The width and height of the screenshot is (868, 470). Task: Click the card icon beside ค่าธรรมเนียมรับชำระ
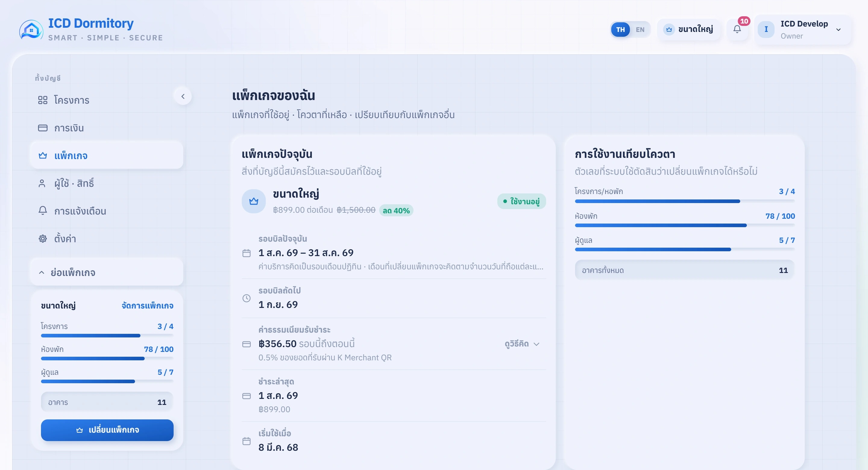coord(246,344)
